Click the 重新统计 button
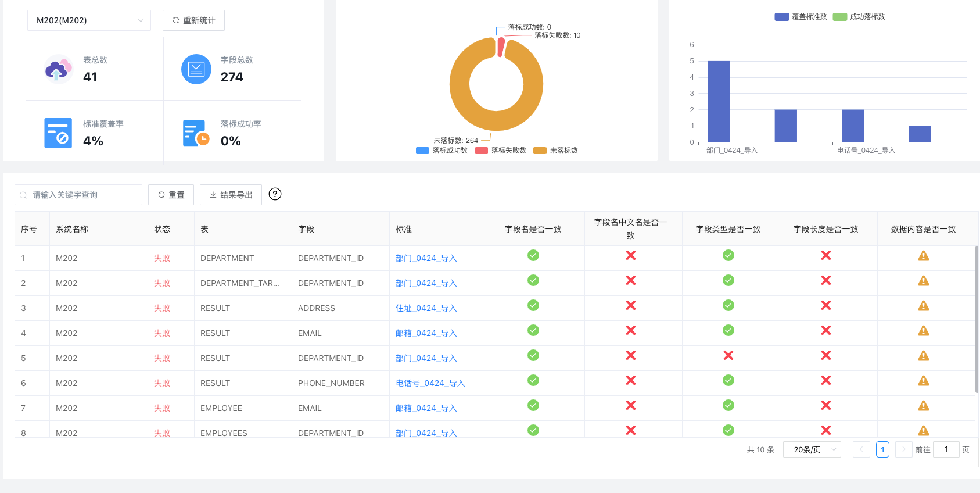This screenshot has width=980, height=493. (x=193, y=20)
